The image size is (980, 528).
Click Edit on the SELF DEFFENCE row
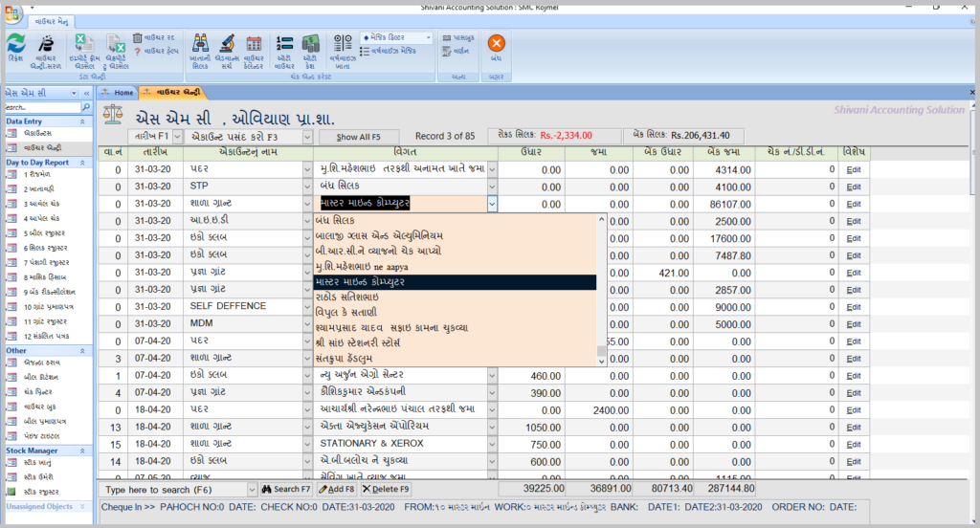(x=854, y=307)
